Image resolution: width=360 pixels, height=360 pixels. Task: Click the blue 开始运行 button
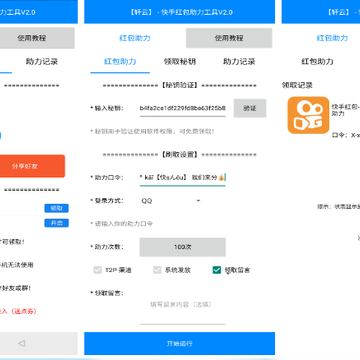pos(180,343)
